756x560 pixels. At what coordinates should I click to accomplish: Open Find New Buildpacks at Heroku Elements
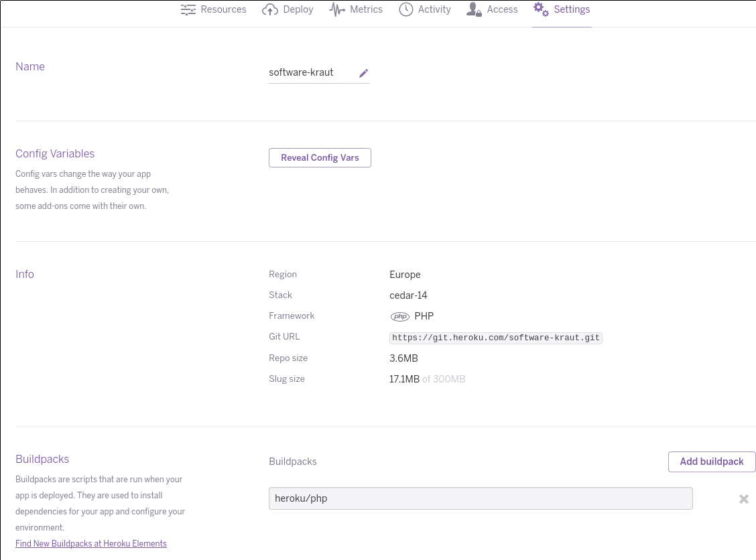click(91, 544)
